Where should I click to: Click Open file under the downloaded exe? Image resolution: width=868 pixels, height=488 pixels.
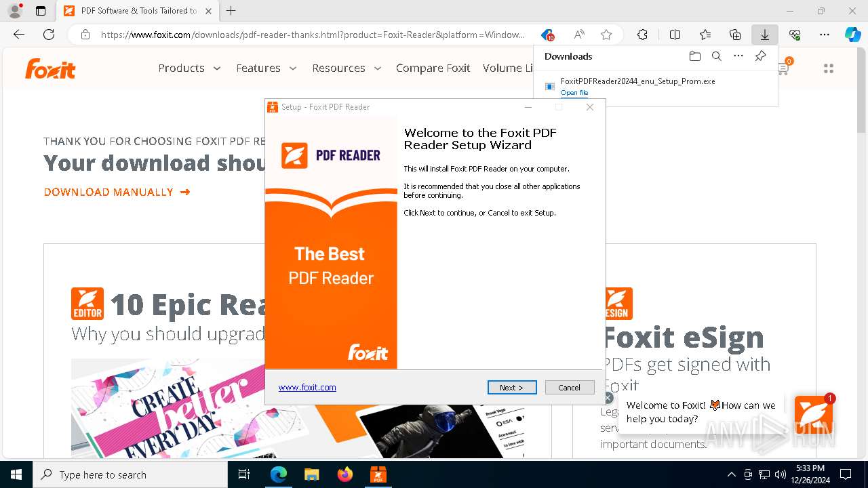click(574, 93)
